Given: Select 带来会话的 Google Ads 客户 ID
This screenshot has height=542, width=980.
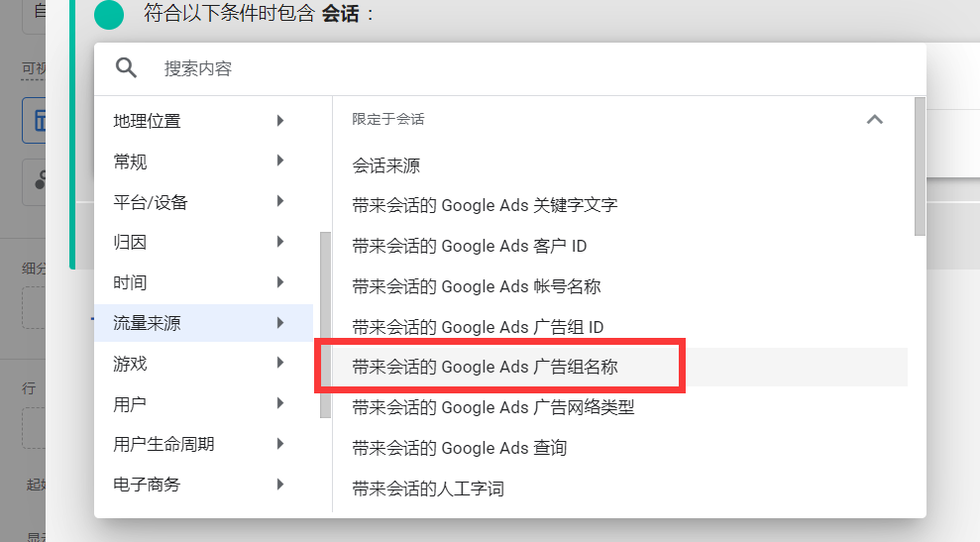Looking at the screenshot, I should point(620,247).
